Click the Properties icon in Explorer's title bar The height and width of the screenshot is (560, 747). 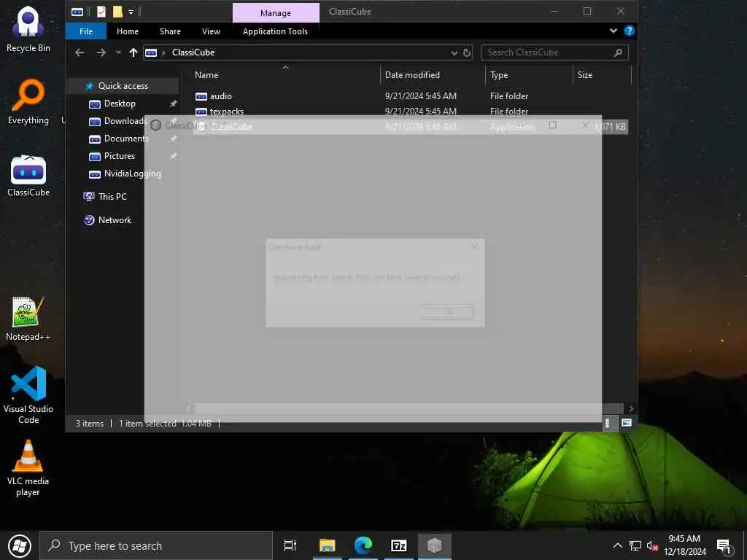coord(101,12)
